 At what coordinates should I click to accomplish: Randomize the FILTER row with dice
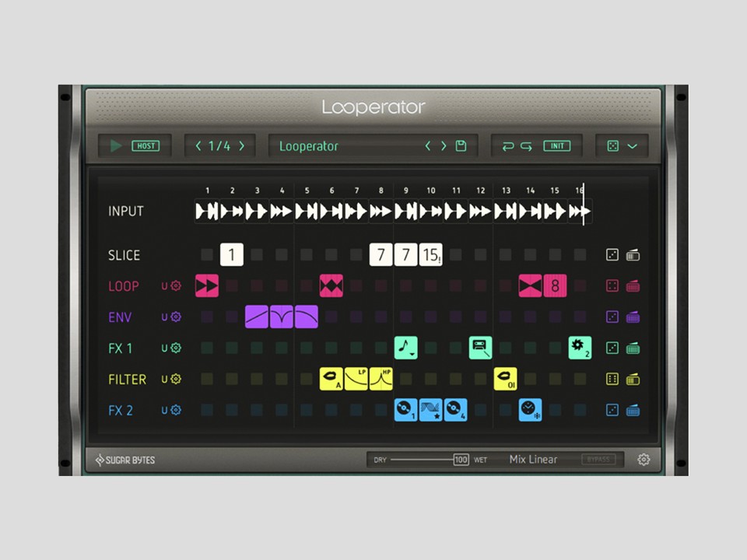pyautogui.click(x=612, y=379)
